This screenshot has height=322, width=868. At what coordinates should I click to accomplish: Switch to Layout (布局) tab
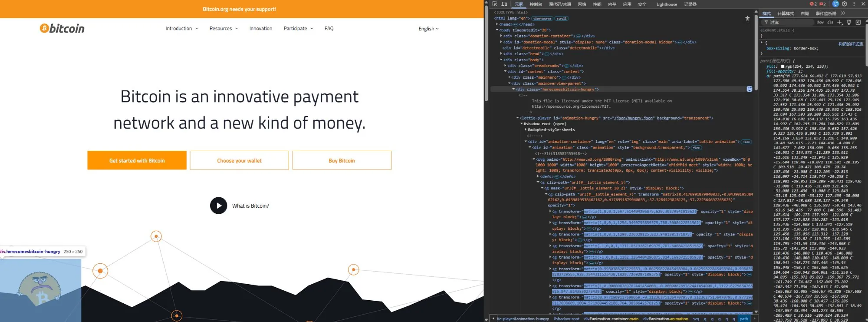[x=805, y=13]
